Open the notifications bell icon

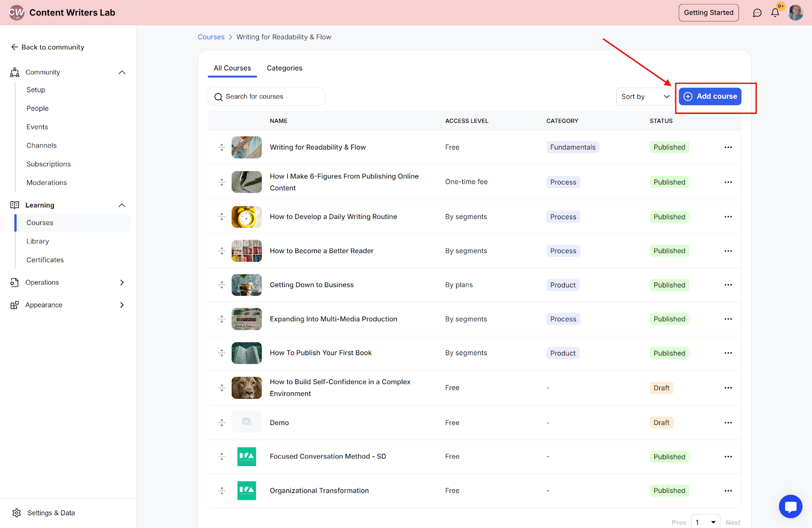775,13
